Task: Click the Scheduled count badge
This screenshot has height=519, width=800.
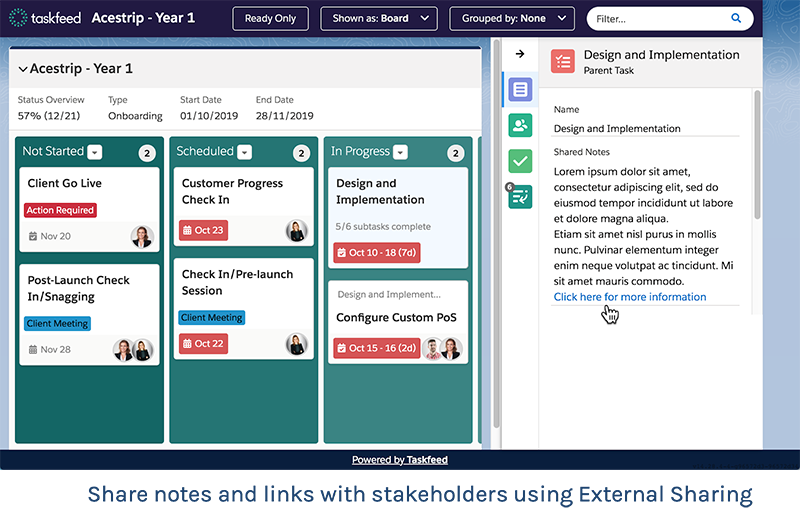Action: coord(302,153)
